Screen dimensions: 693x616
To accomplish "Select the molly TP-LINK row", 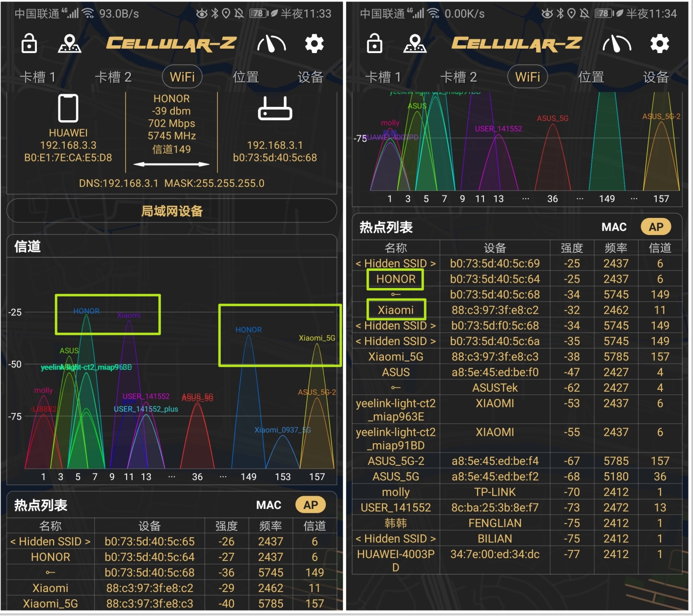I will (x=517, y=492).
